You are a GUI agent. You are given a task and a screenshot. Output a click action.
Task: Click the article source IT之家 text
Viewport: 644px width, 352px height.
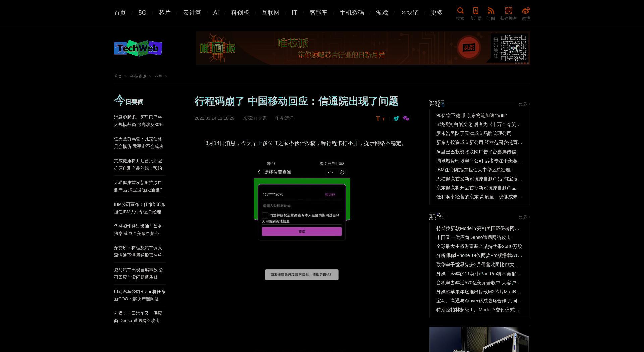[260, 118]
